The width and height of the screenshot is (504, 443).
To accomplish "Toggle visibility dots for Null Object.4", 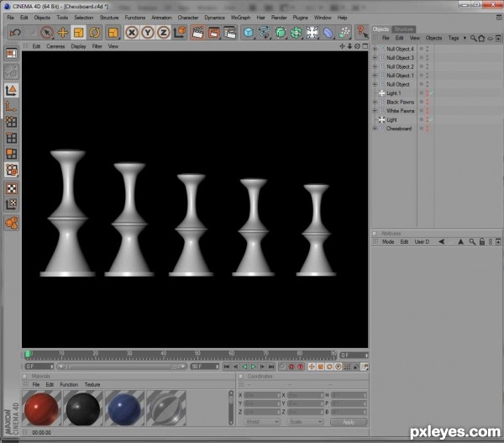I will (428, 49).
